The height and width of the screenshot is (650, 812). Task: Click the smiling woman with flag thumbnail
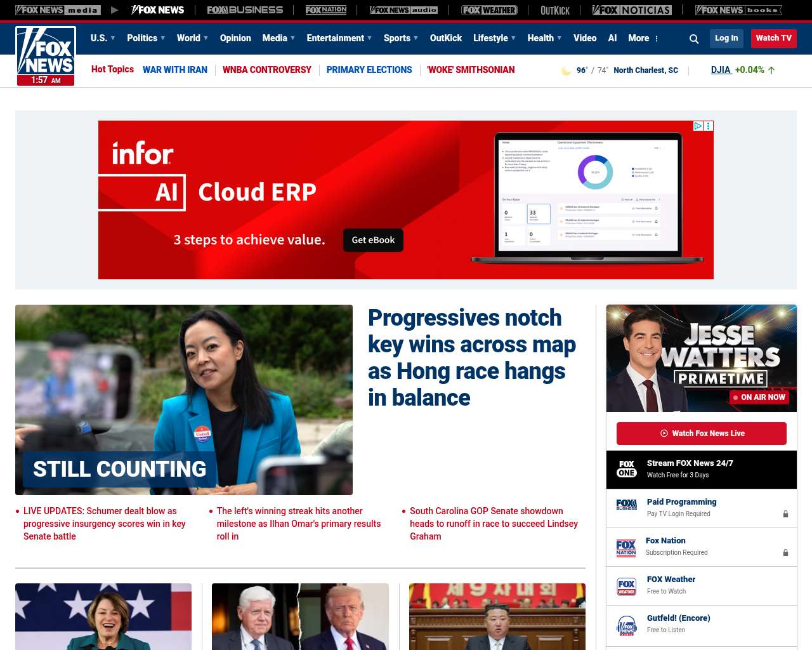click(x=103, y=616)
